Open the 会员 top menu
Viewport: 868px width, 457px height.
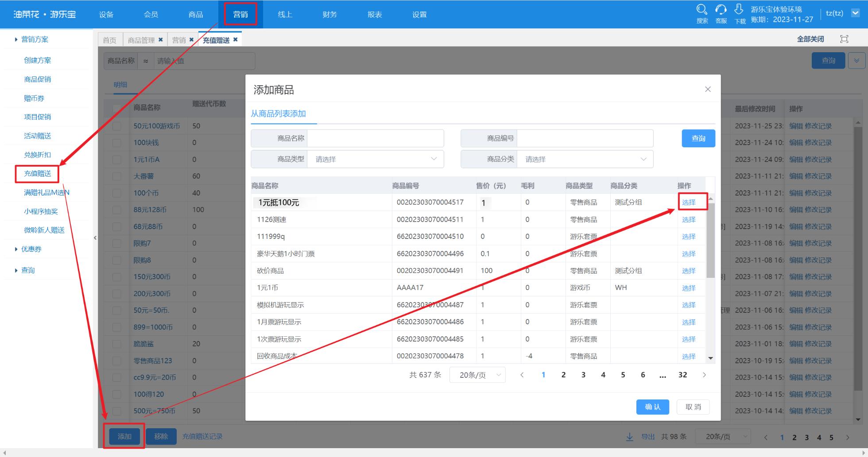click(151, 14)
